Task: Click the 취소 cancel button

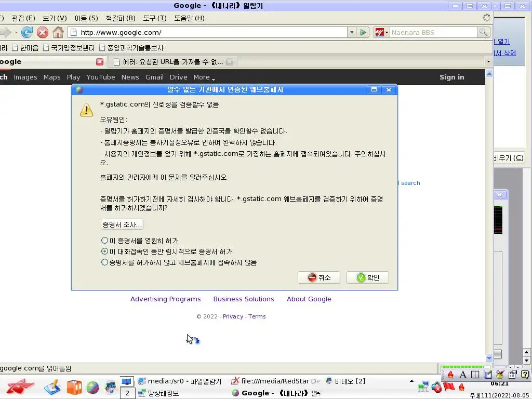Action: pyautogui.click(x=318, y=277)
